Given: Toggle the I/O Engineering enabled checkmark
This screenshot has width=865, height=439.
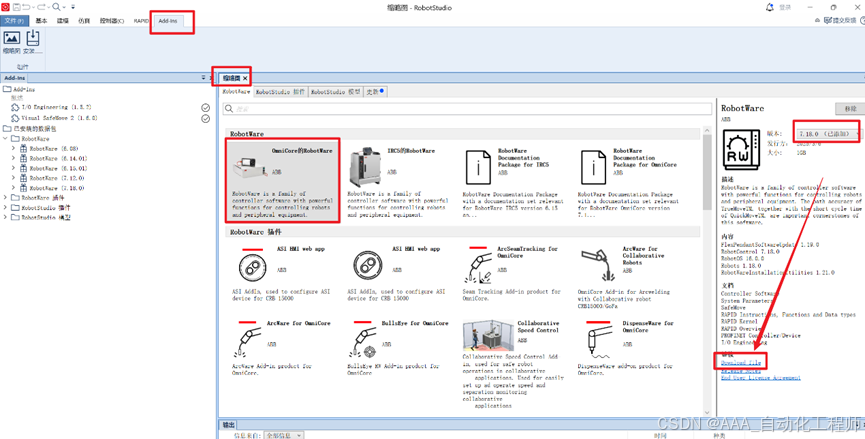Looking at the screenshot, I should (x=206, y=108).
